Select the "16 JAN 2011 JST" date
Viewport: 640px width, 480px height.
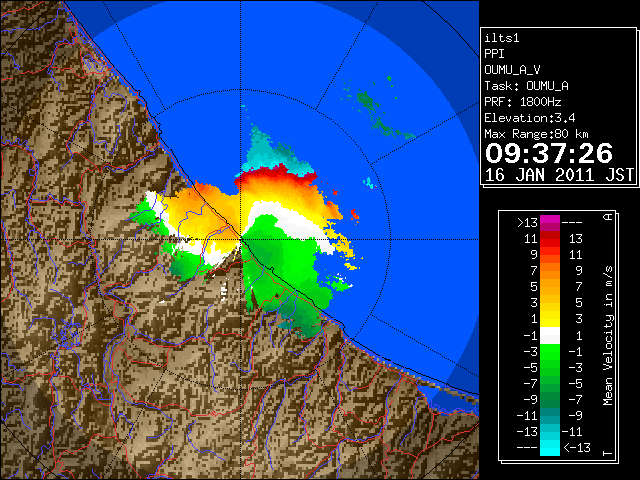pyautogui.click(x=559, y=175)
